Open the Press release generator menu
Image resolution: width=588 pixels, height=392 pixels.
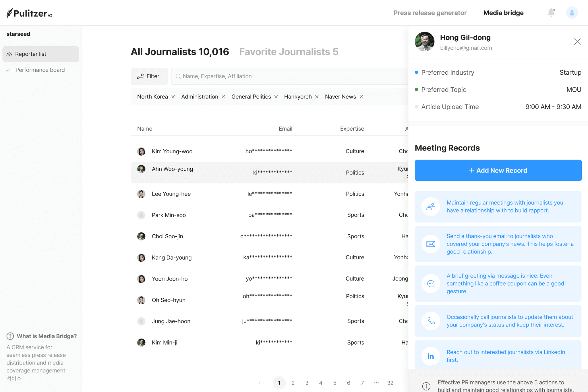430,13
